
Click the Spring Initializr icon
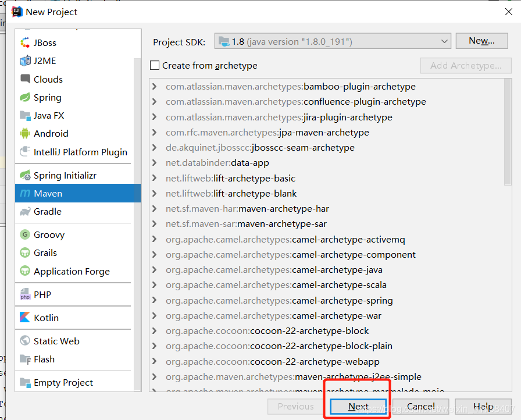coord(25,175)
